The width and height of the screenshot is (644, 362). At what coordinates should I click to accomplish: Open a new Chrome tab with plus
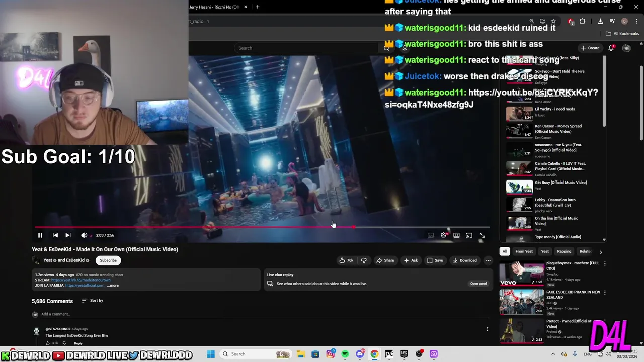257,7
